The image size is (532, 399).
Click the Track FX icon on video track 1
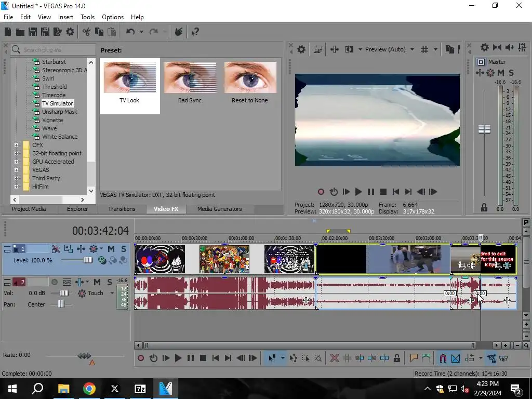[81, 249]
